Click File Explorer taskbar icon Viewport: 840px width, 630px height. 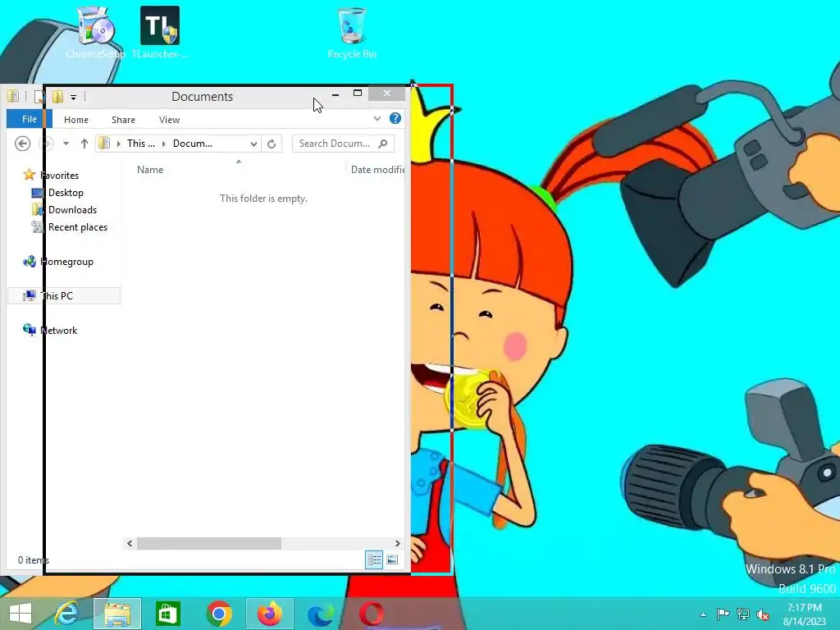[x=117, y=614]
